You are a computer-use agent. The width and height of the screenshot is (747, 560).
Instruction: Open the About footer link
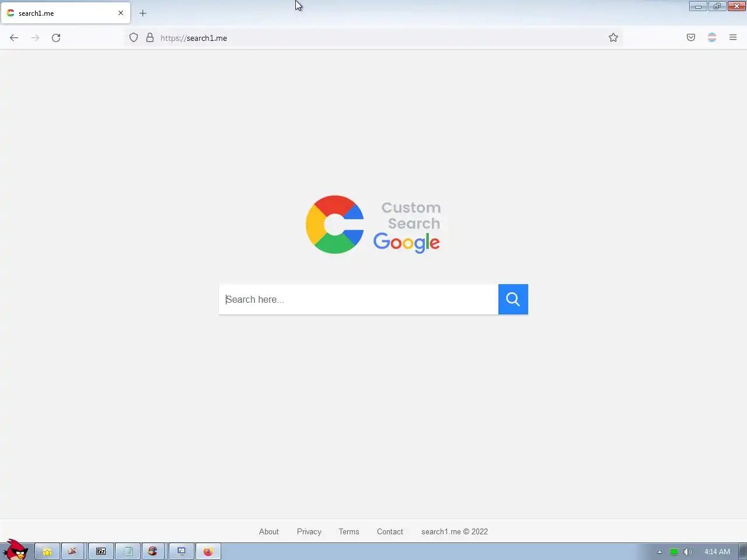269,531
